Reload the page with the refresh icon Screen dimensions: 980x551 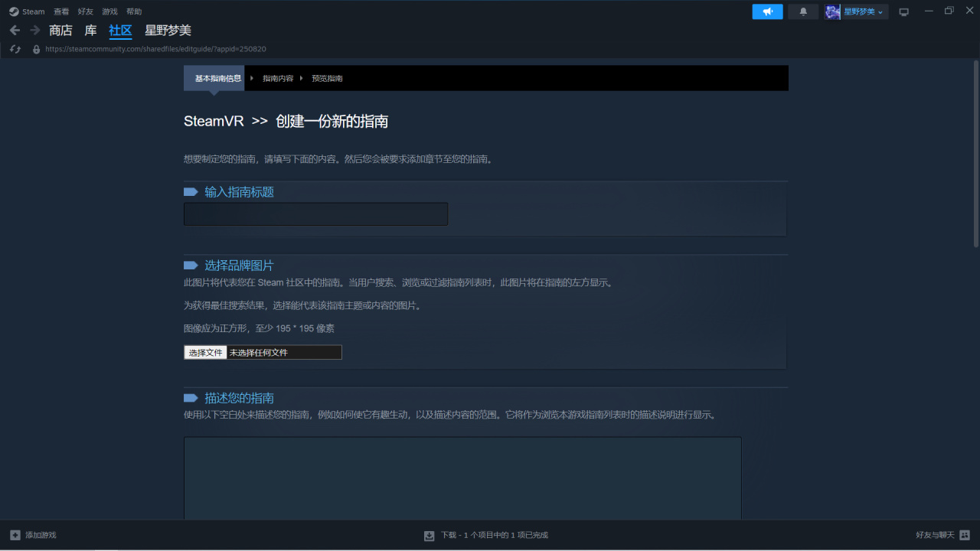pyautogui.click(x=15, y=49)
